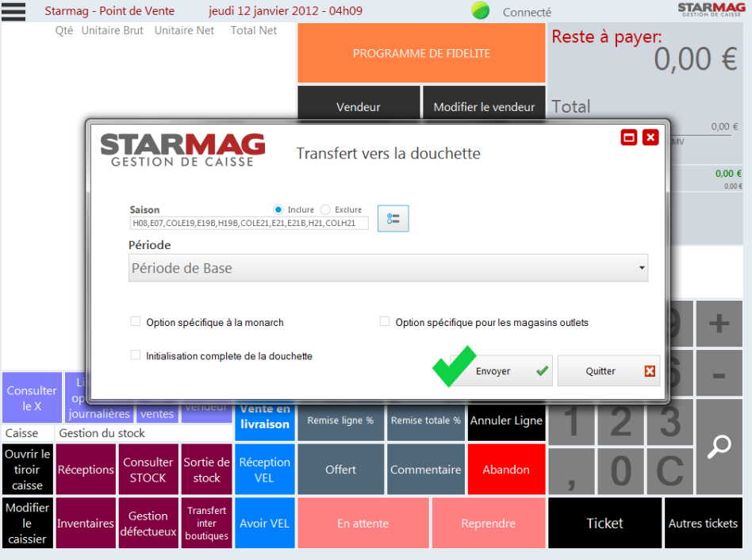This screenshot has width=752, height=560.
Task: Click the Reprendre button
Action: click(x=489, y=523)
